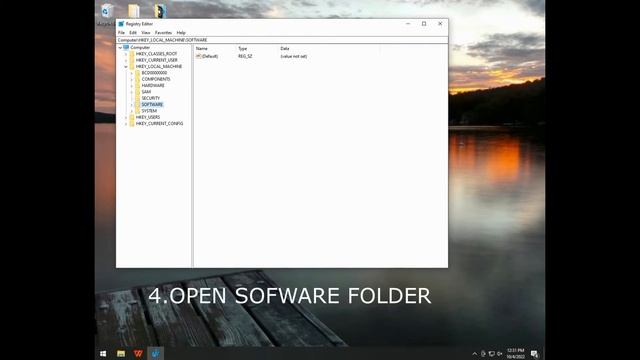
Task: Select the HKEY_CURRENT_CONFIG key label
Action: [160, 123]
